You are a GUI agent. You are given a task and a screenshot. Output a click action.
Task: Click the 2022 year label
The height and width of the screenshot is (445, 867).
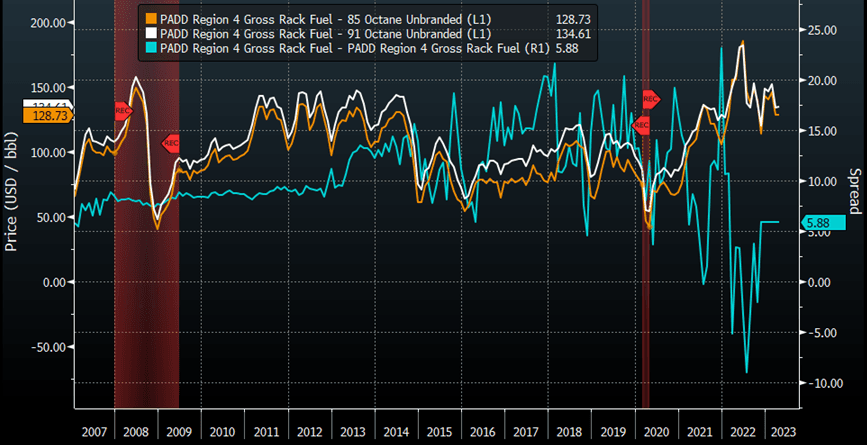(x=741, y=431)
